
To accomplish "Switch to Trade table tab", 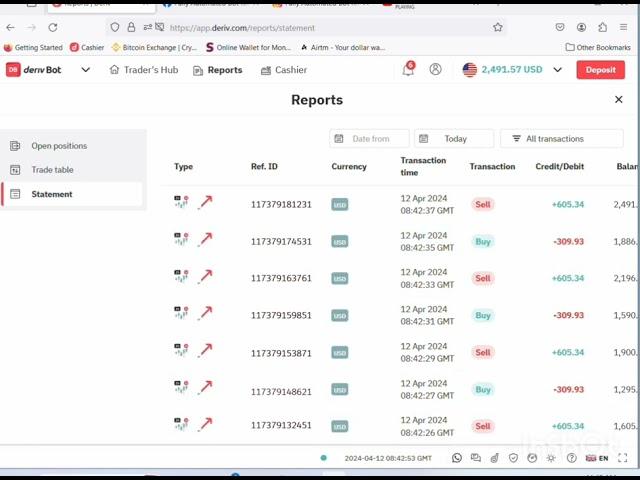I will point(52,170).
